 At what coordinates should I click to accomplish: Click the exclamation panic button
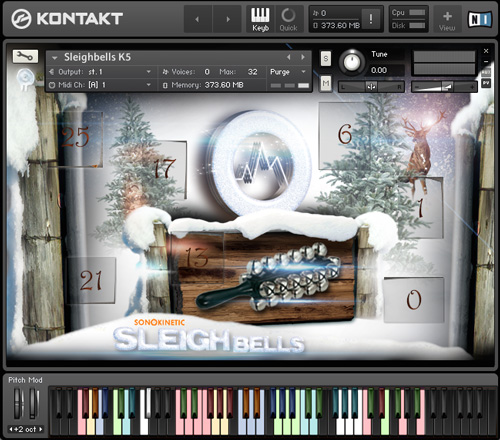(x=371, y=19)
